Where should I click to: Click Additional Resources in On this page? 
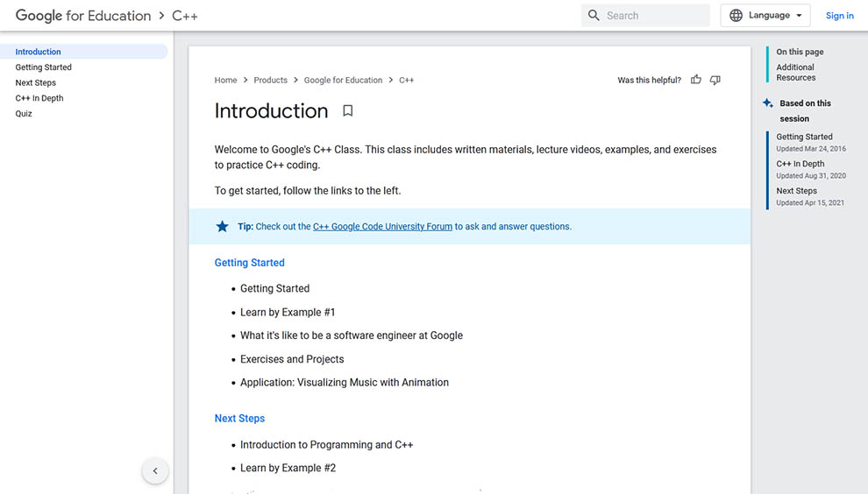pyautogui.click(x=795, y=73)
